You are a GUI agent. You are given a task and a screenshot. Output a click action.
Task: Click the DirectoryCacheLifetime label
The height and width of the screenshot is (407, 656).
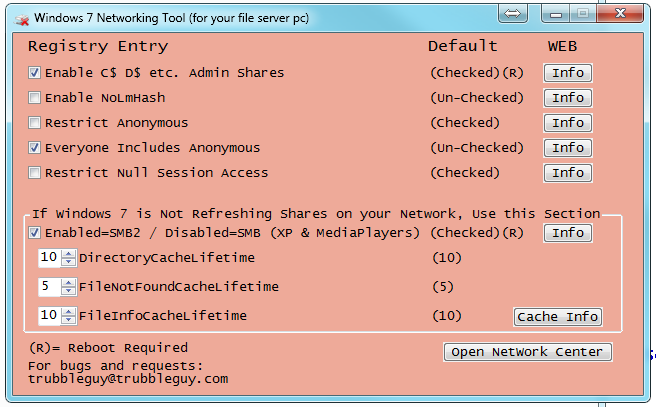click(x=167, y=258)
